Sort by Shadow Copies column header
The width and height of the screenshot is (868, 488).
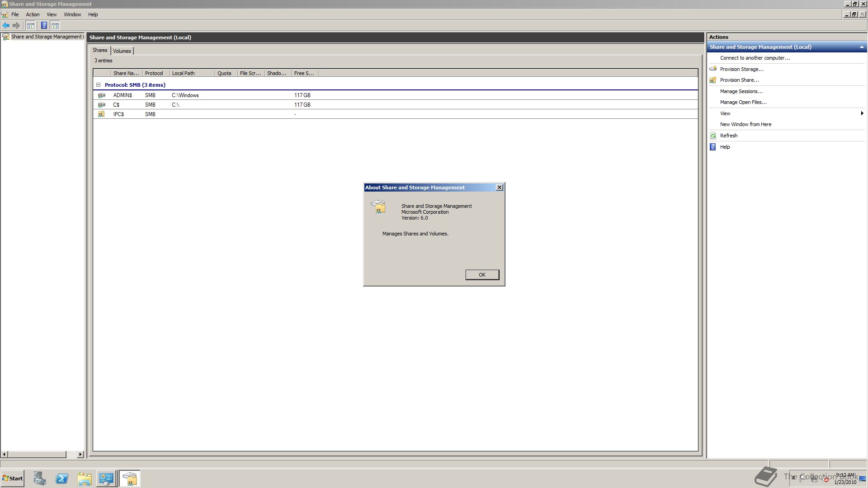tap(278, 73)
